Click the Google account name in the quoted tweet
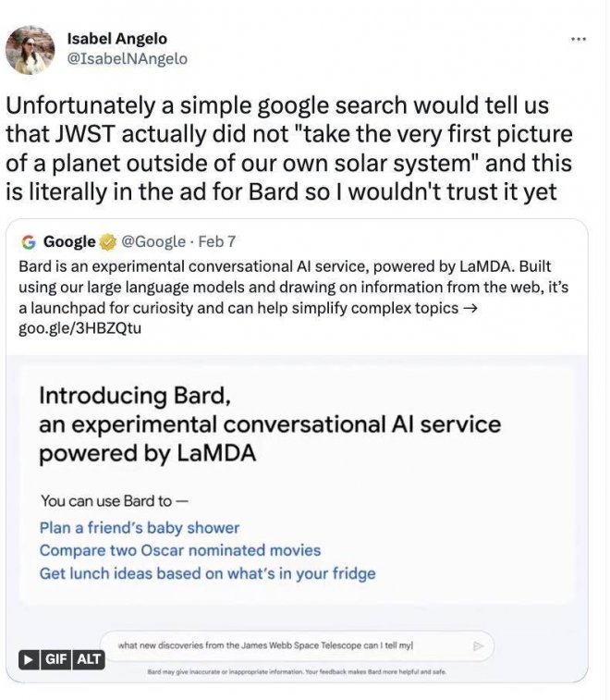Viewport: 610px width, 700px height. [x=69, y=242]
